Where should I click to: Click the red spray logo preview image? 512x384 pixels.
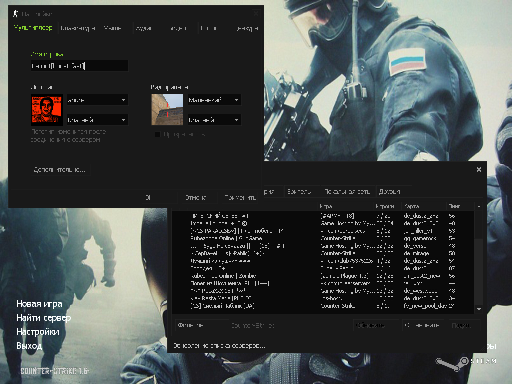coord(47,110)
